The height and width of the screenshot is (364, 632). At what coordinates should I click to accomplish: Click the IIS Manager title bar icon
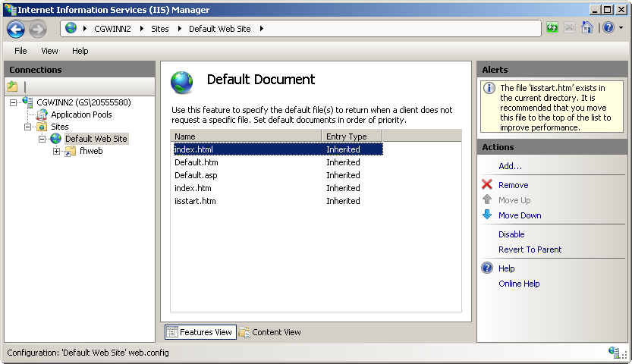10,9
